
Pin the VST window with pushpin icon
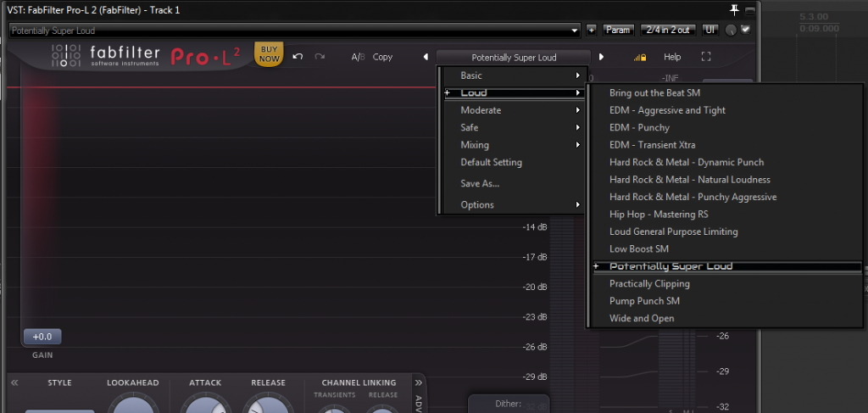click(x=735, y=10)
